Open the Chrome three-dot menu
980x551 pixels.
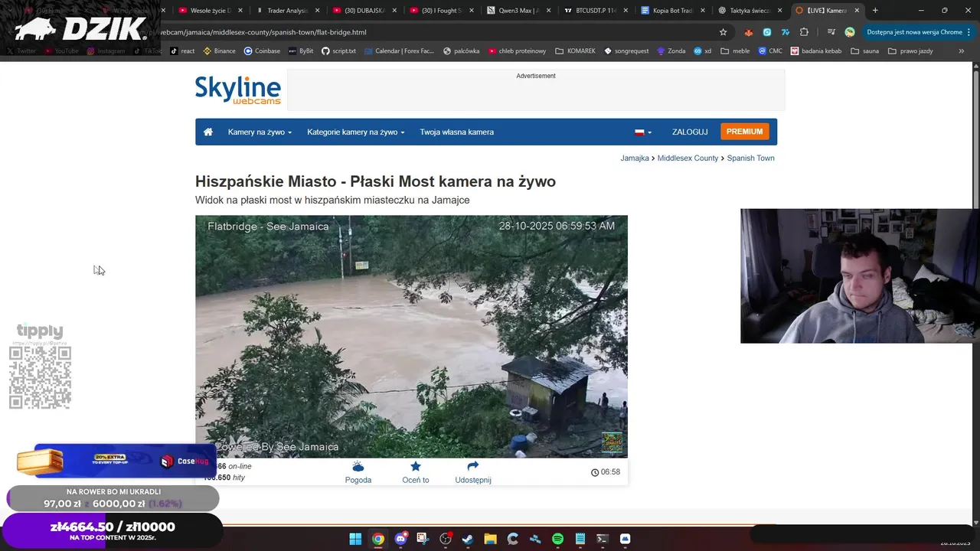[969, 32]
